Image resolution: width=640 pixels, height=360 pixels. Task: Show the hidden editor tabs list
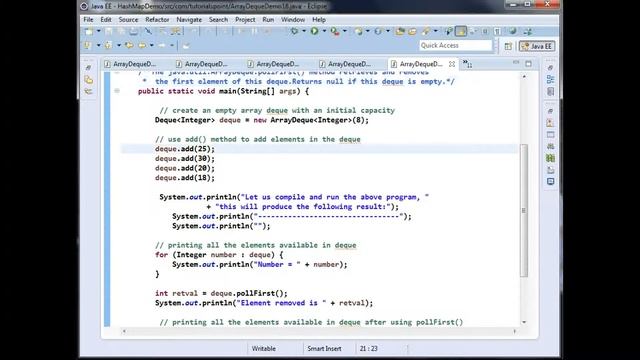point(467,64)
